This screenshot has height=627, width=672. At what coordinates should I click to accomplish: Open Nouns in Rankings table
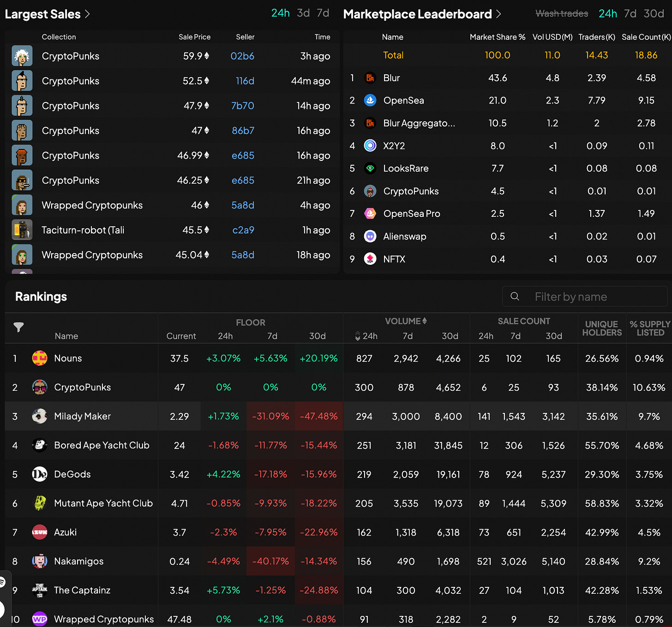point(68,358)
